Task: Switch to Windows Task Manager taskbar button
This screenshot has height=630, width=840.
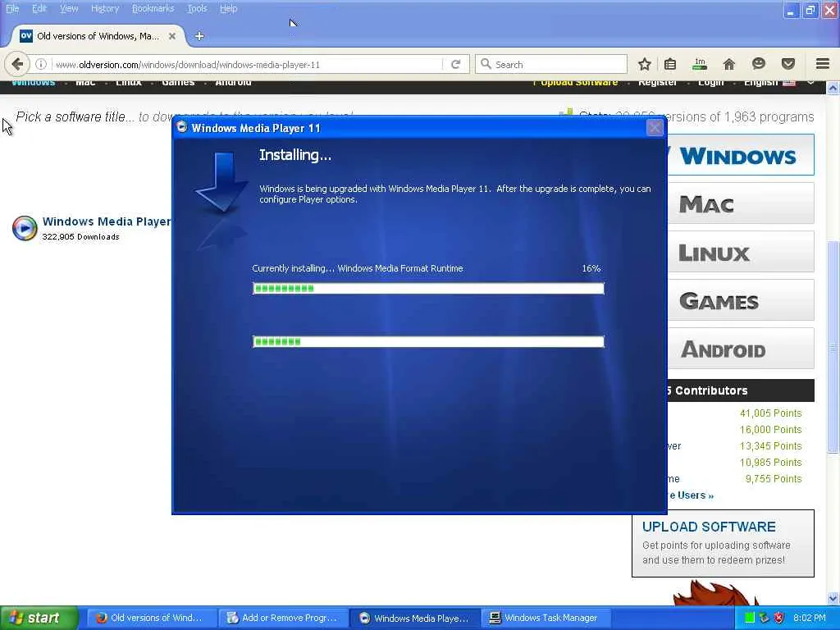Action: 545,618
